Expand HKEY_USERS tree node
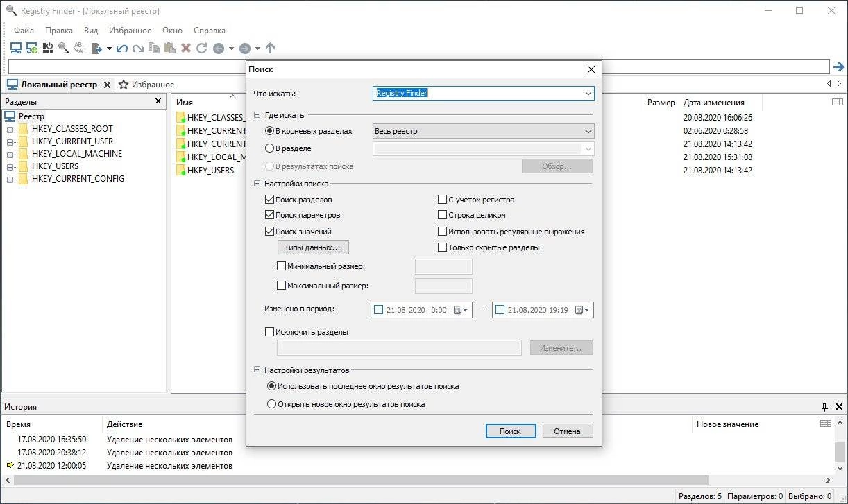The width and height of the screenshot is (848, 504). click(10, 166)
